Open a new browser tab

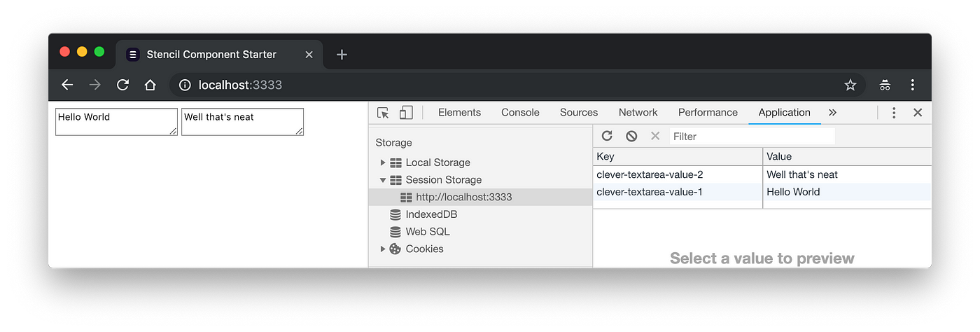342,54
